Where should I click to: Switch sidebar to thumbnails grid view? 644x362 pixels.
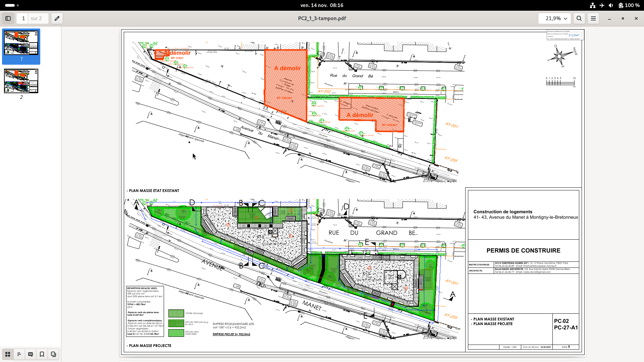pos(8,354)
